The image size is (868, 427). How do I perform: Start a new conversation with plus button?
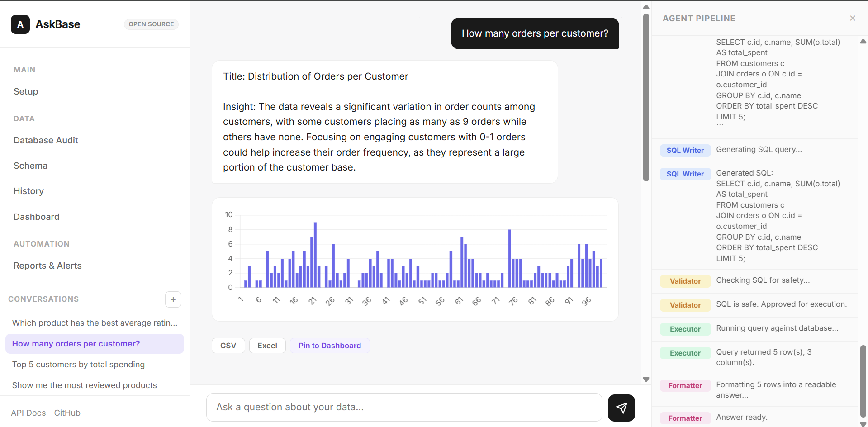pyautogui.click(x=173, y=299)
